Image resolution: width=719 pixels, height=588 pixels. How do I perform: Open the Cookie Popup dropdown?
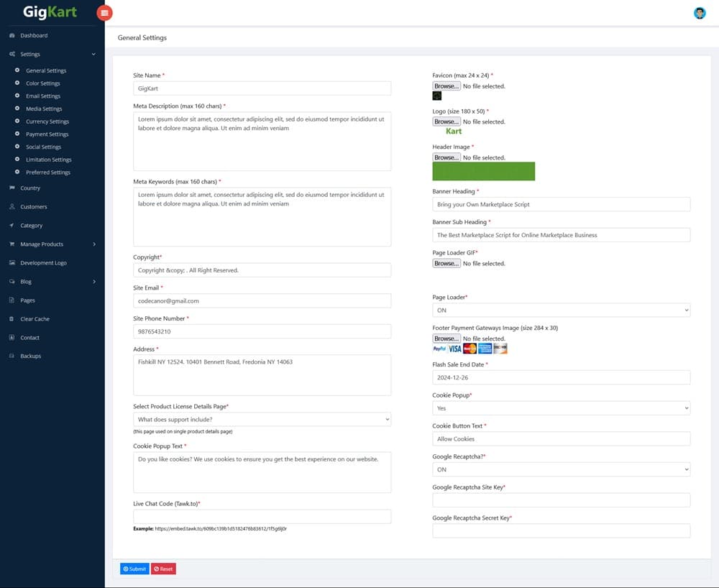click(561, 408)
